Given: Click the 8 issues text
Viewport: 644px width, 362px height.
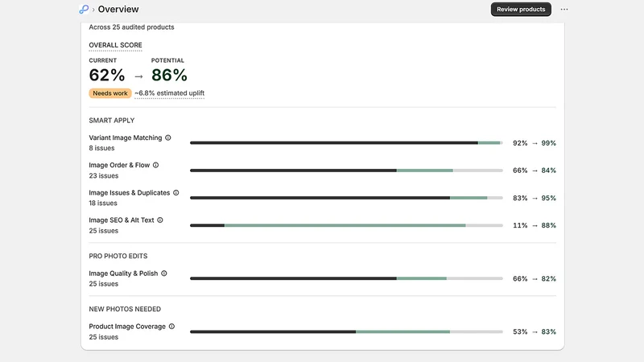Looking at the screenshot, I should 101,148.
